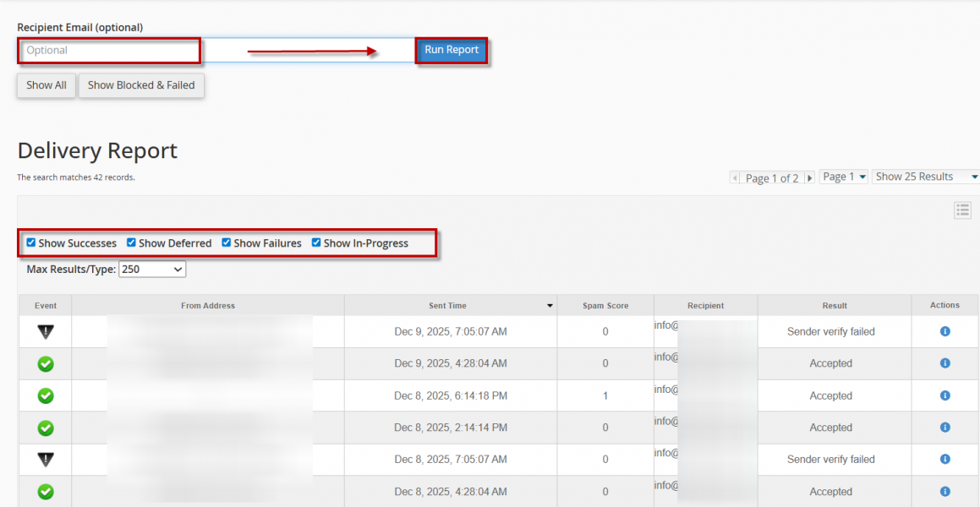Go to next page arrow in pagination
This screenshot has width=980, height=507.
pyautogui.click(x=809, y=178)
